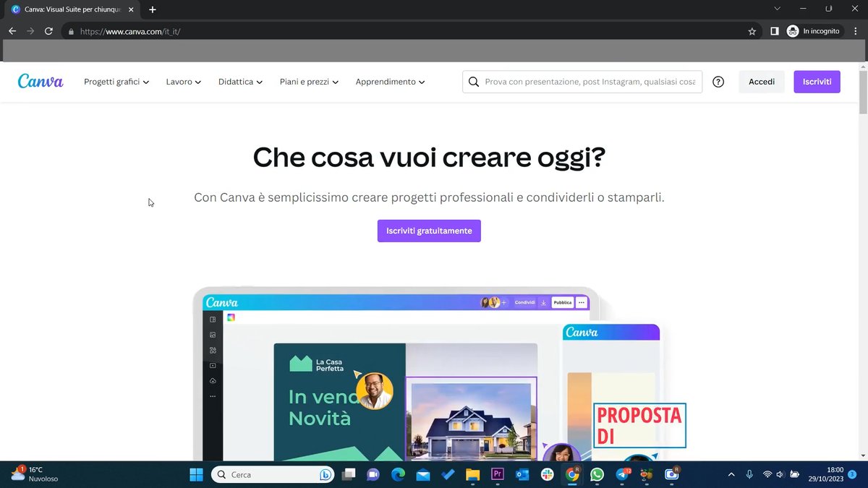This screenshot has height=488, width=868.
Task: Open the help question mark icon
Action: 718,82
